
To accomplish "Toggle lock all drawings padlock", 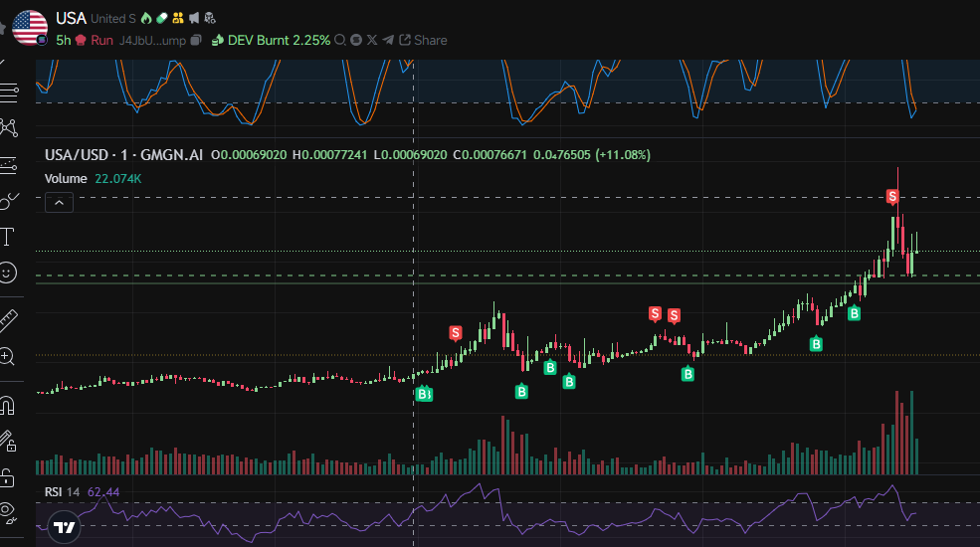I will (8, 477).
